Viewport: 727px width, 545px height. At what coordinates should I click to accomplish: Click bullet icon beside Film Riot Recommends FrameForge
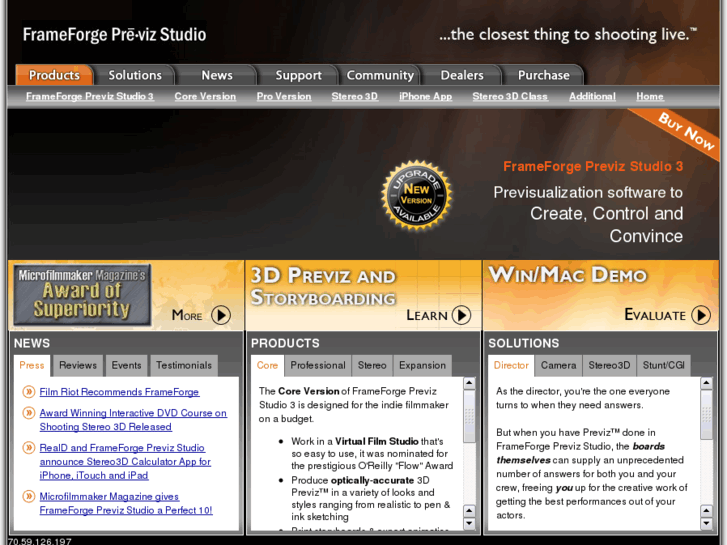[x=29, y=392]
